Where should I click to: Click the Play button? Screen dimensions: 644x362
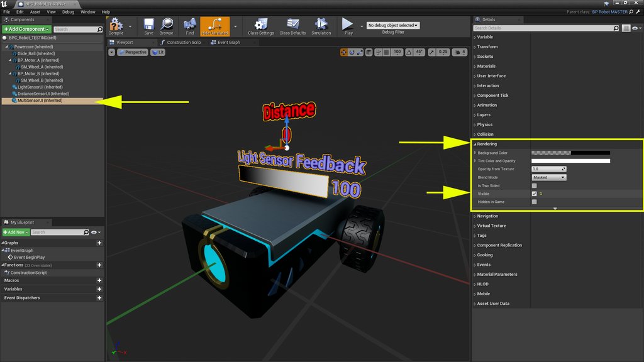[x=348, y=26]
